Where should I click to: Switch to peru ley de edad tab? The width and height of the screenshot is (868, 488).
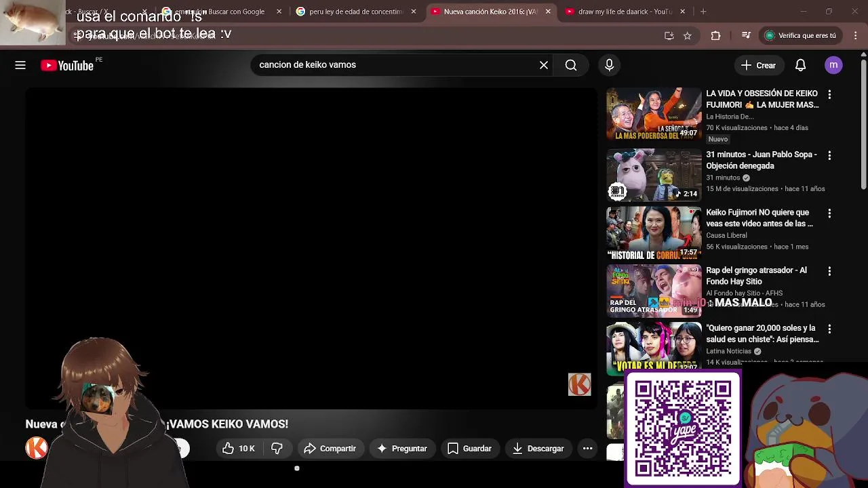click(x=355, y=12)
